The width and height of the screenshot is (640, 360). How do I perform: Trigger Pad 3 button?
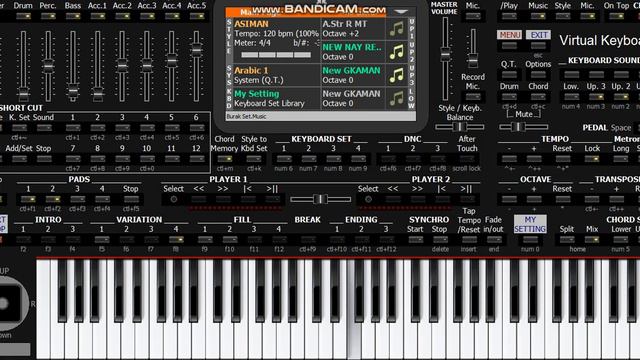coord(78,199)
